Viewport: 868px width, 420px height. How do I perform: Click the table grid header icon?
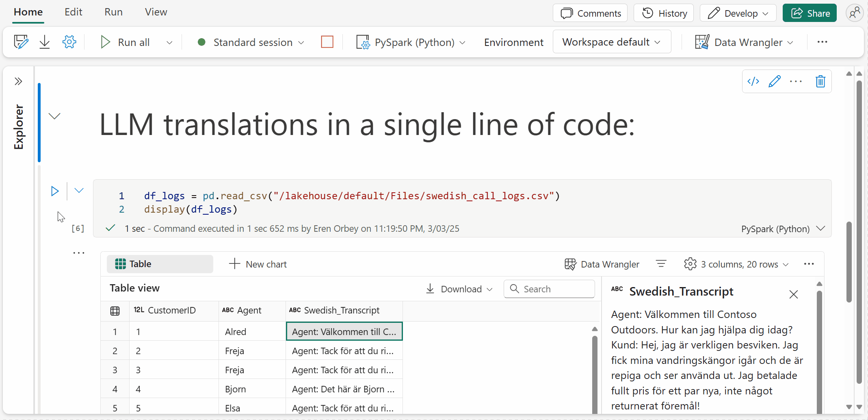pyautogui.click(x=115, y=311)
